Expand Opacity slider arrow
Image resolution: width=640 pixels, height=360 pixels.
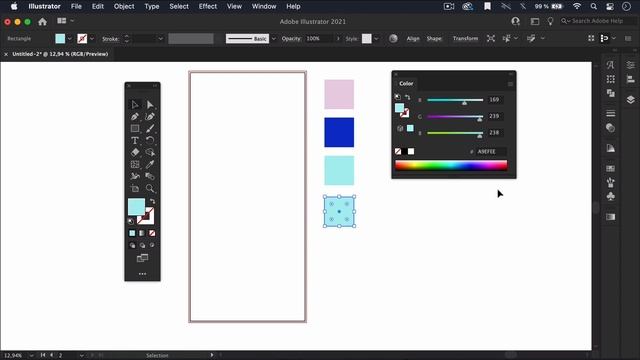[x=338, y=39]
